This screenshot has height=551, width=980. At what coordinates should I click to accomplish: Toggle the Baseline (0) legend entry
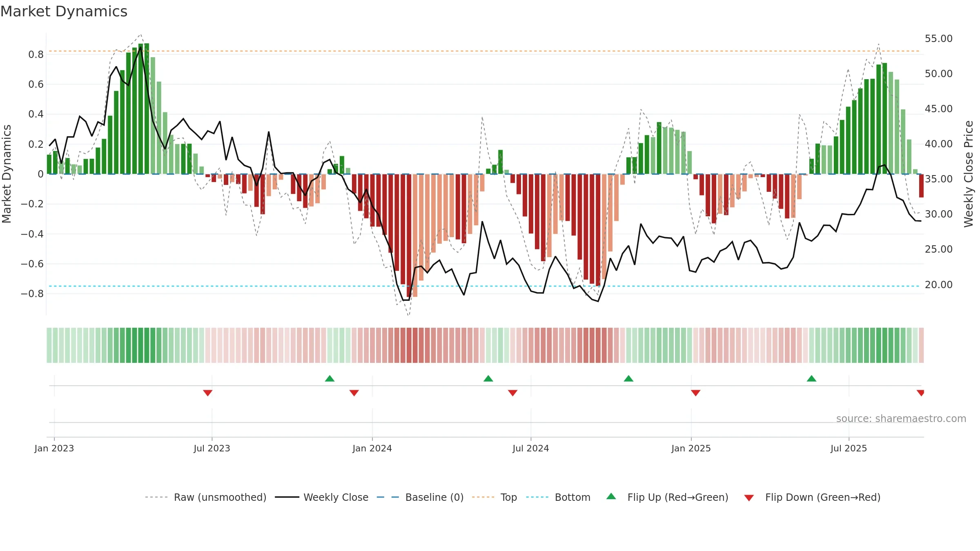tap(420, 497)
